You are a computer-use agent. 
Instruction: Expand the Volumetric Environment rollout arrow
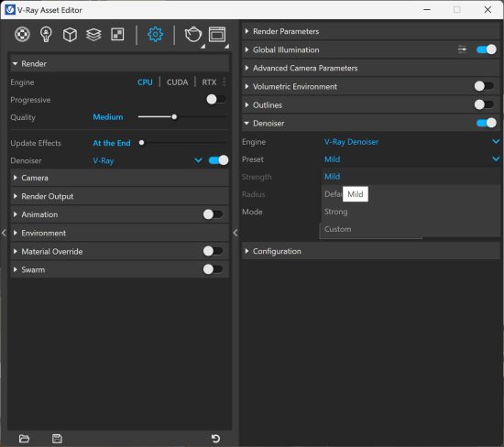pyautogui.click(x=247, y=86)
